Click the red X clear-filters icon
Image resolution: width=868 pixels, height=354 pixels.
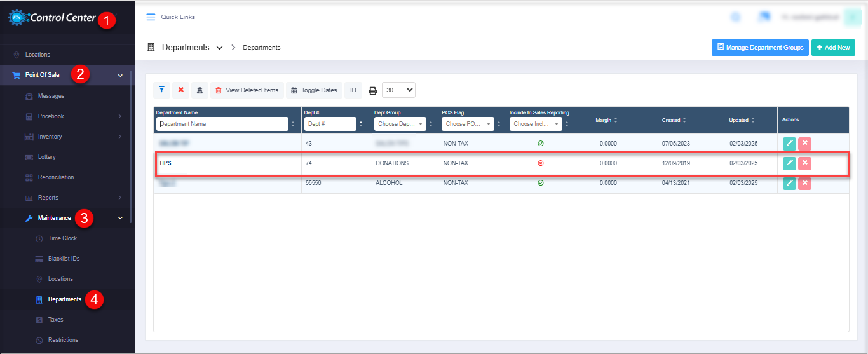[x=180, y=90]
